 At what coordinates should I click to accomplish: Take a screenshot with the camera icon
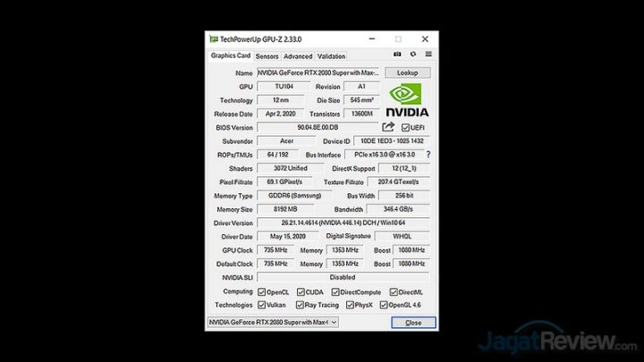pyautogui.click(x=397, y=55)
